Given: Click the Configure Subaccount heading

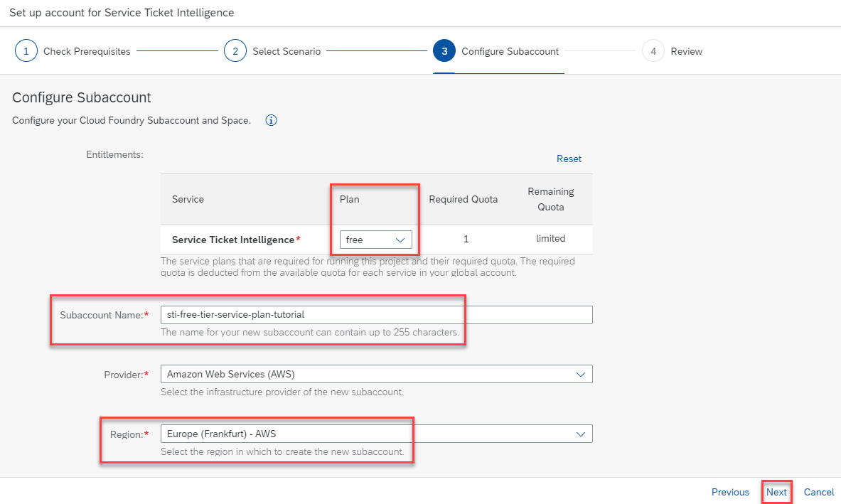Looking at the screenshot, I should coord(82,97).
